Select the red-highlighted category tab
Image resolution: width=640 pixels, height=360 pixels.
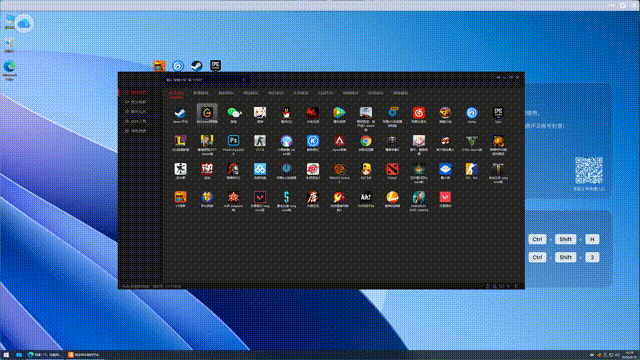[x=176, y=93]
